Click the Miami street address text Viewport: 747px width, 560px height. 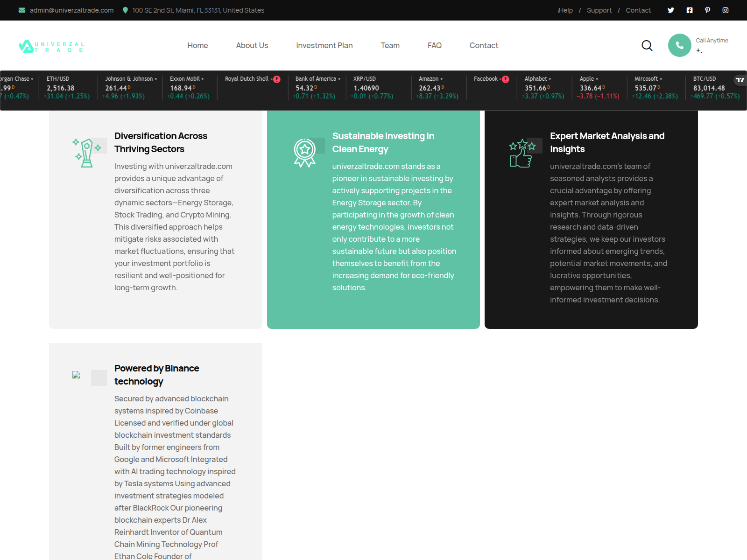pyautogui.click(x=198, y=10)
